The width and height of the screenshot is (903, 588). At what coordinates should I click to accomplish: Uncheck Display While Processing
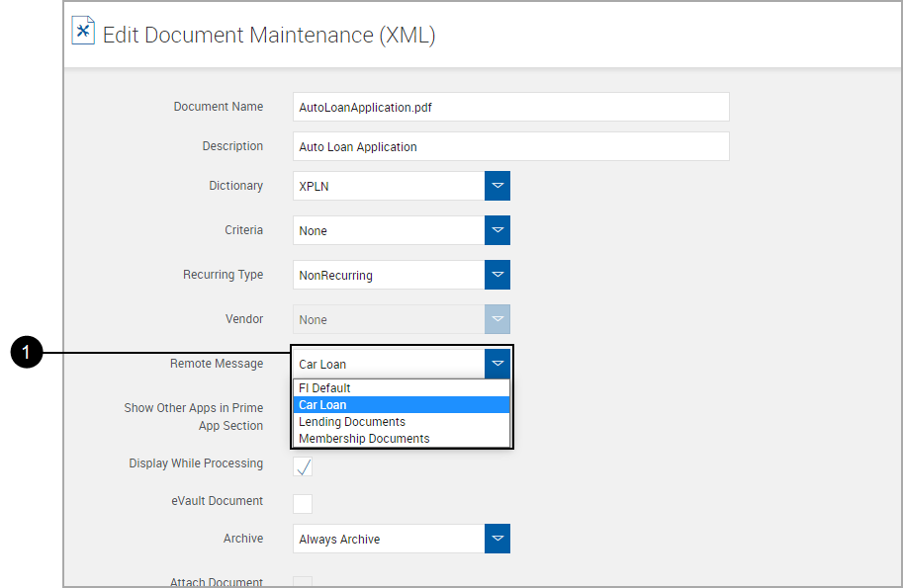(x=303, y=465)
